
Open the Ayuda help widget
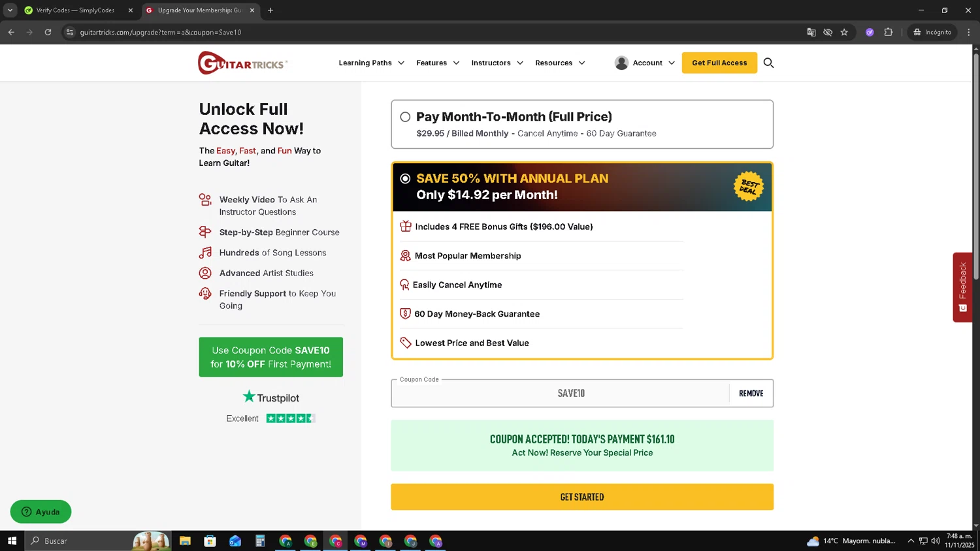click(41, 512)
